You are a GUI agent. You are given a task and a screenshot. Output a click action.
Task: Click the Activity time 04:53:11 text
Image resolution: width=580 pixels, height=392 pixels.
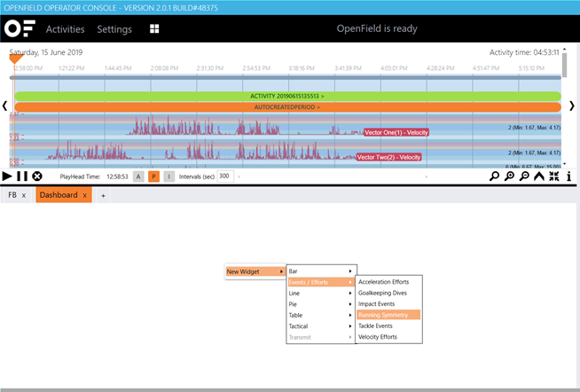pyautogui.click(x=524, y=52)
